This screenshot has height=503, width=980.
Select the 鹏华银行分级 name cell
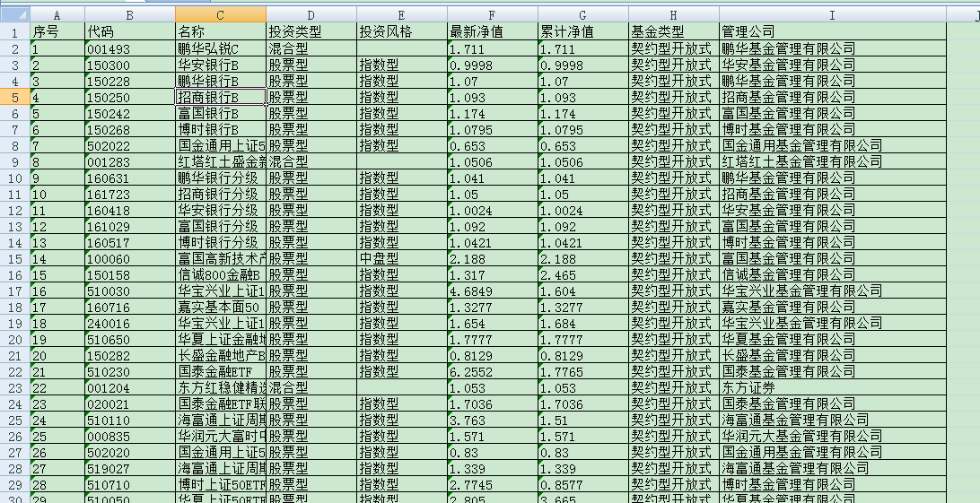[221, 178]
